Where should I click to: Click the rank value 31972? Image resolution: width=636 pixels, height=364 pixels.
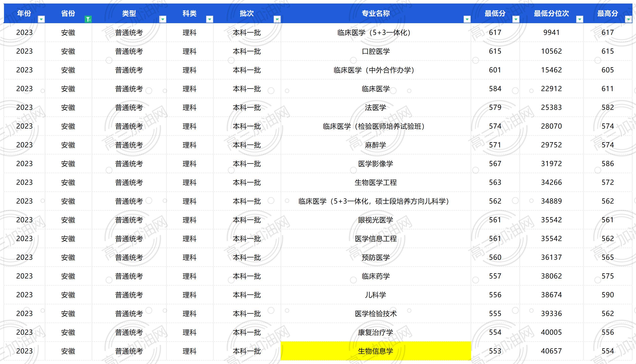click(551, 164)
